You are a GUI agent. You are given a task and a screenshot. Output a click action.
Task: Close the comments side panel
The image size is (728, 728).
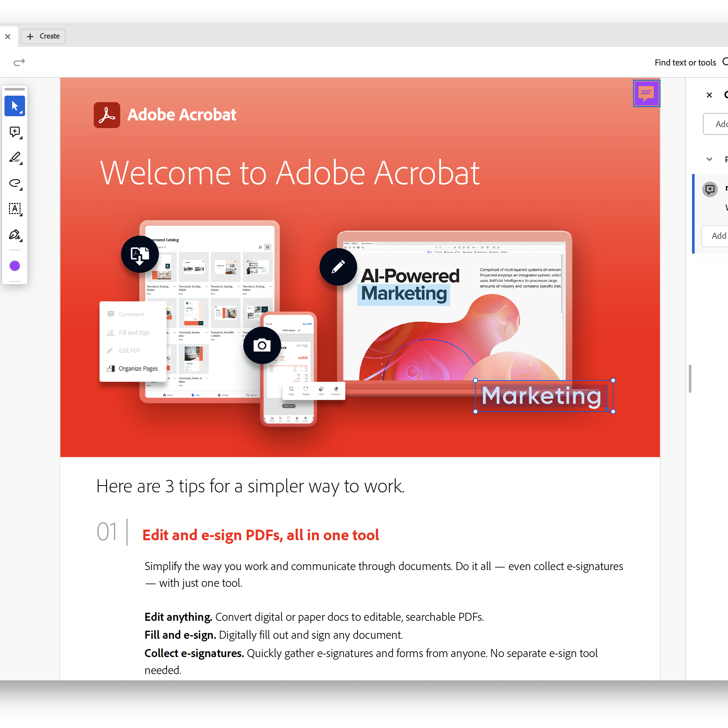[709, 95]
